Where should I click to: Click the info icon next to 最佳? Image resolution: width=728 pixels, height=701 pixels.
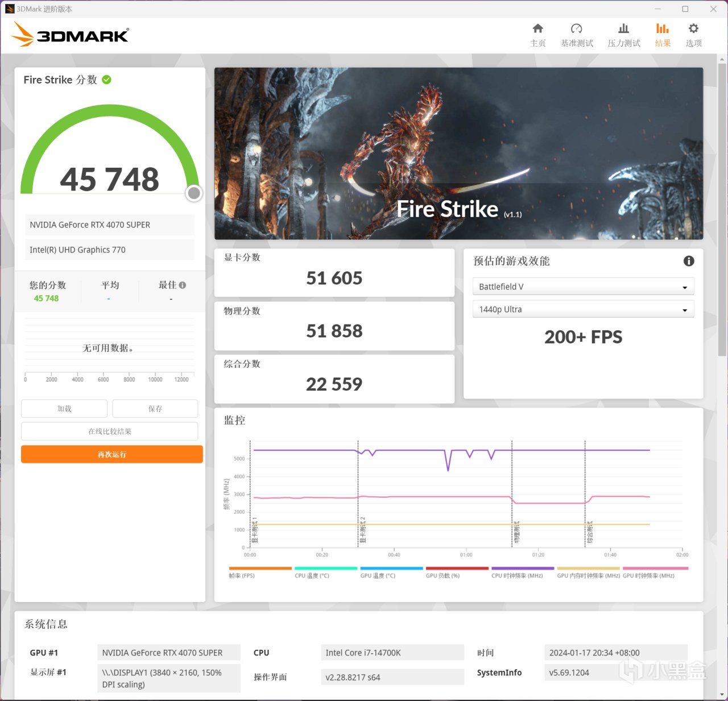pyautogui.click(x=183, y=284)
